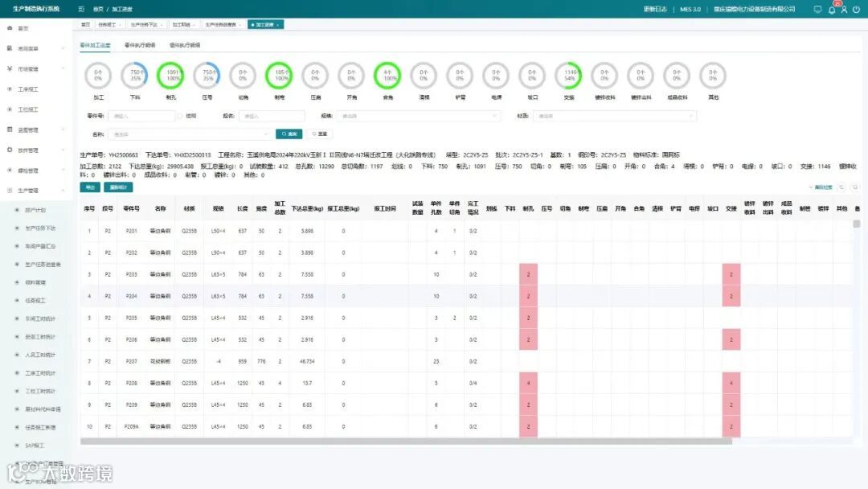
Task: Open notifications bell icon
Action: [832, 10]
